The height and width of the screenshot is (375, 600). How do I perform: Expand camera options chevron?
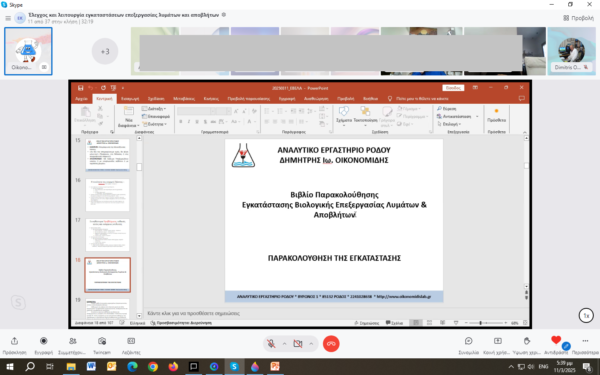[x=311, y=344]
